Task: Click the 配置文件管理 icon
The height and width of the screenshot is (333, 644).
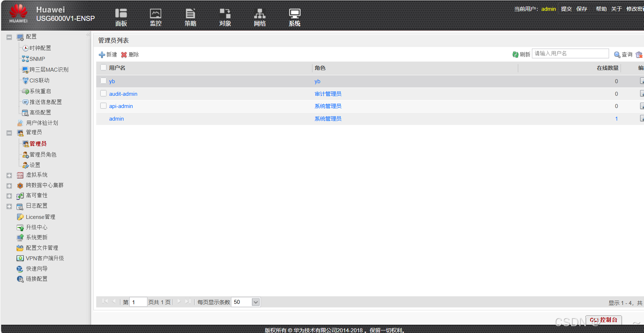Action: tap(20, 248)
